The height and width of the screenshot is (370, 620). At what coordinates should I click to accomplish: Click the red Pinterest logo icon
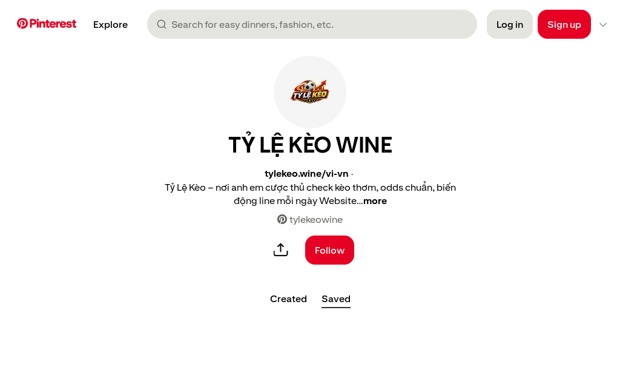tap(22, 24)
